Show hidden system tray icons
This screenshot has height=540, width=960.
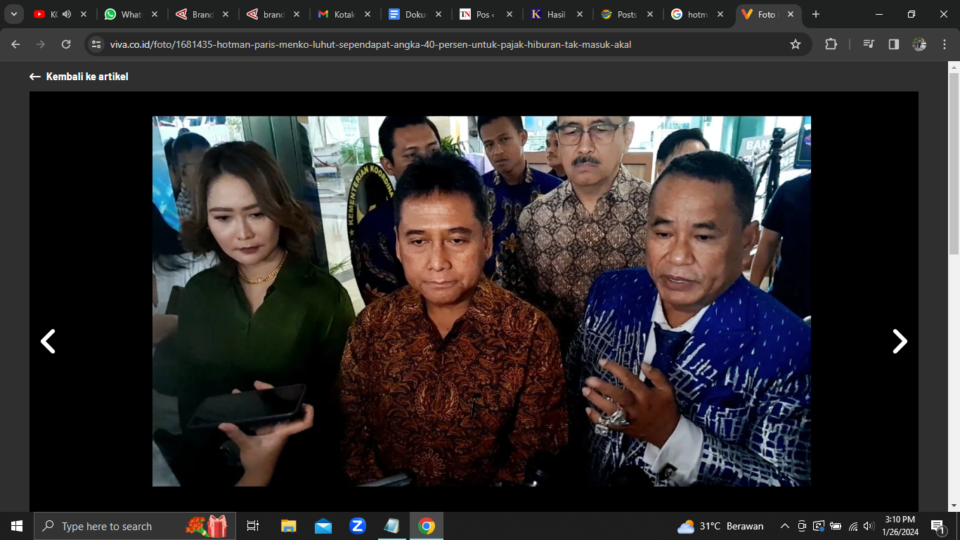784,526
